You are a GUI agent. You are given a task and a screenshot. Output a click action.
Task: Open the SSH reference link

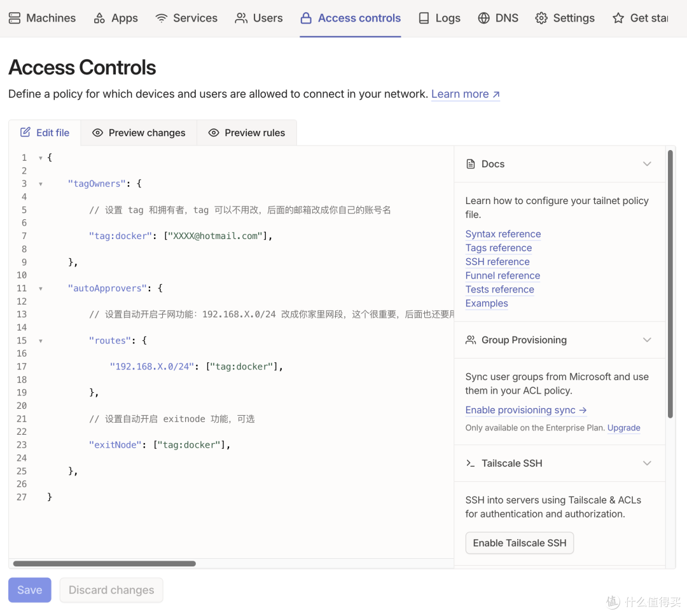tap(497, 262)
